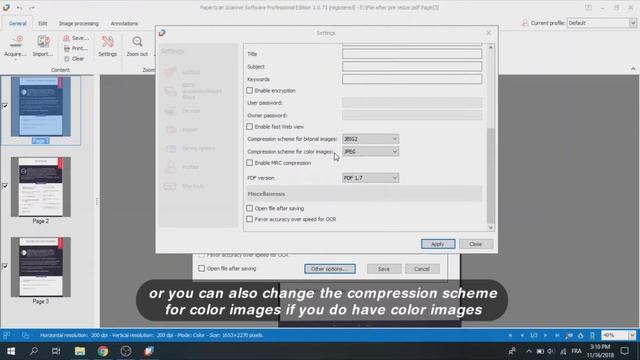The image size is (640, 360).
Task: Click the icon left of droplet in status bar
Action: (569, 336)
